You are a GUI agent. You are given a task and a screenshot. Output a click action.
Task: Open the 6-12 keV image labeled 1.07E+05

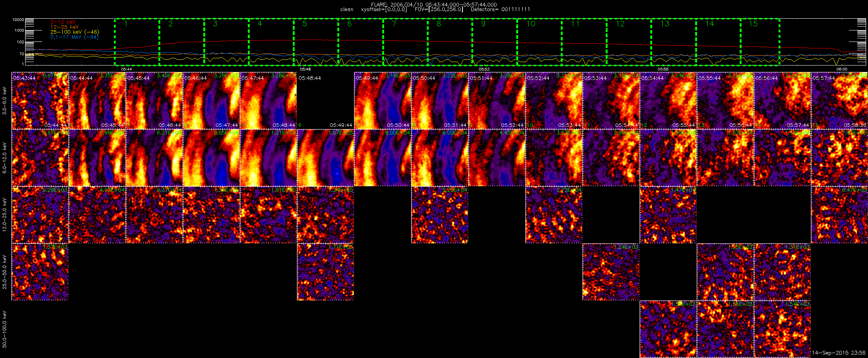tap(325, 158)
